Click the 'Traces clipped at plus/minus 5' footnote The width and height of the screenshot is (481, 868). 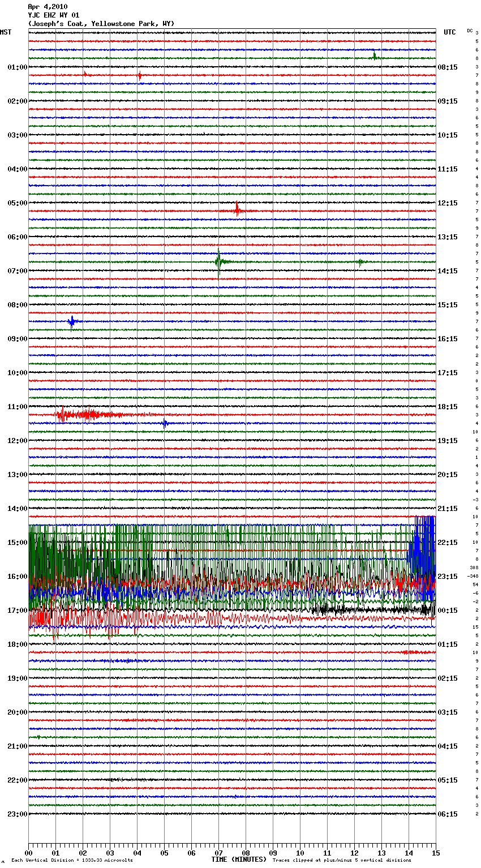pyautogui.click(x=342, y=861)
